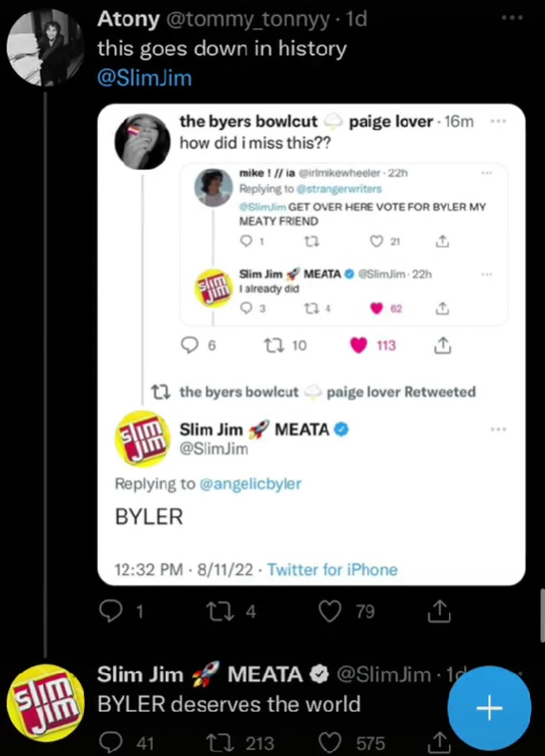Open more options on byers bowlcut tweet
Screen dimensions: 545x756
pos(498,122)
